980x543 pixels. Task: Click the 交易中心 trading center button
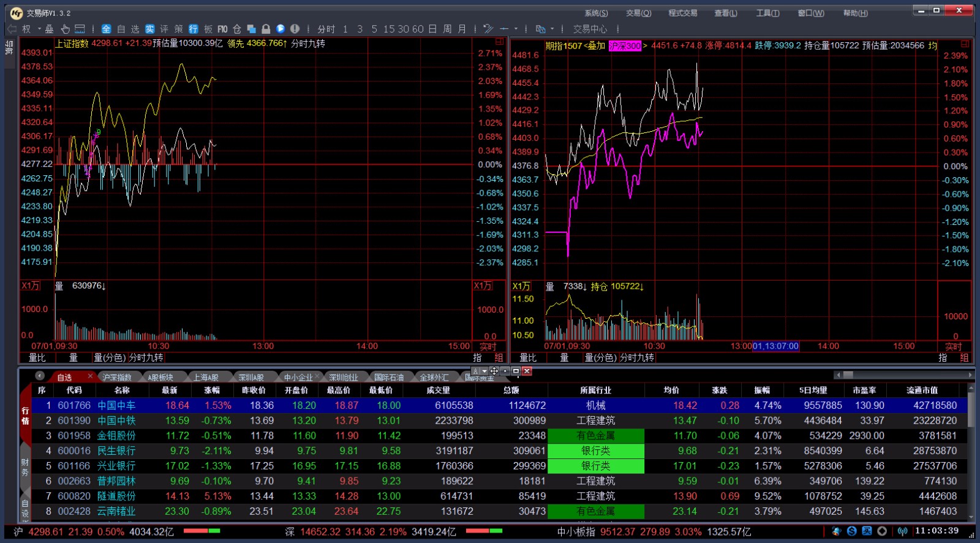(x=590, y=29)
